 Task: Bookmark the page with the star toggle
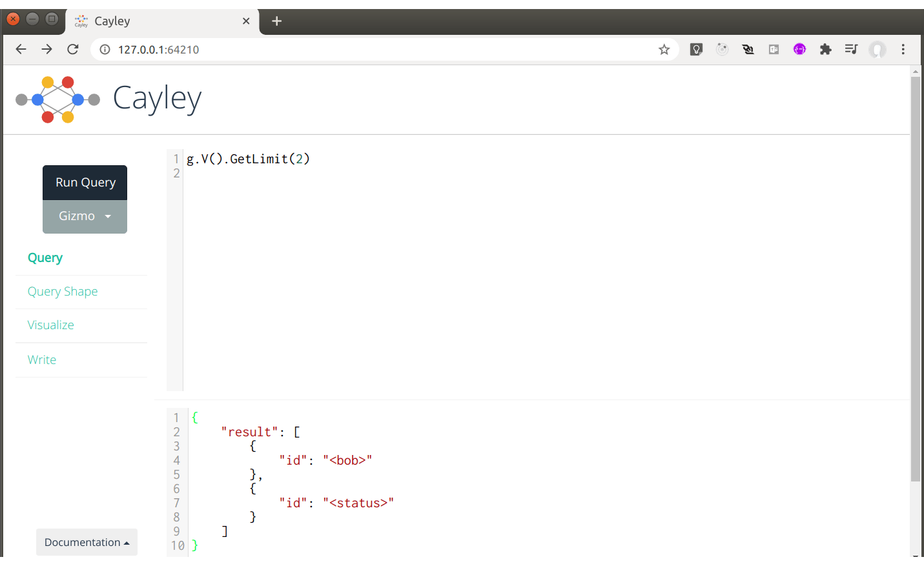(x=664, y=48)
